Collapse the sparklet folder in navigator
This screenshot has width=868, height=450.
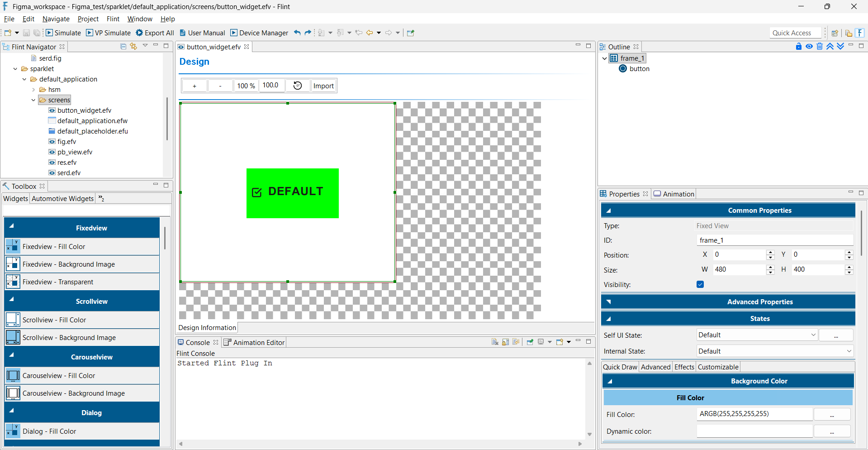pos(15,69)
